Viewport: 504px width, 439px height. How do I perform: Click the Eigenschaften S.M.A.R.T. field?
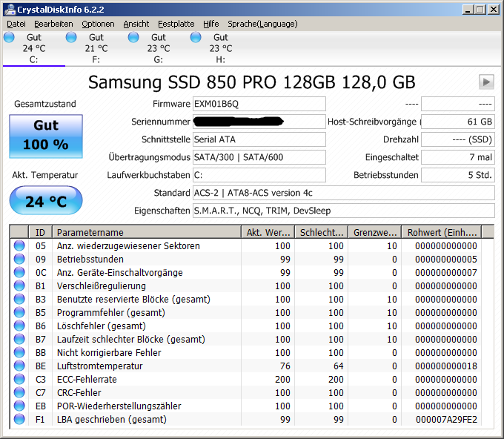pyautogui.click(x=344, y=211)
